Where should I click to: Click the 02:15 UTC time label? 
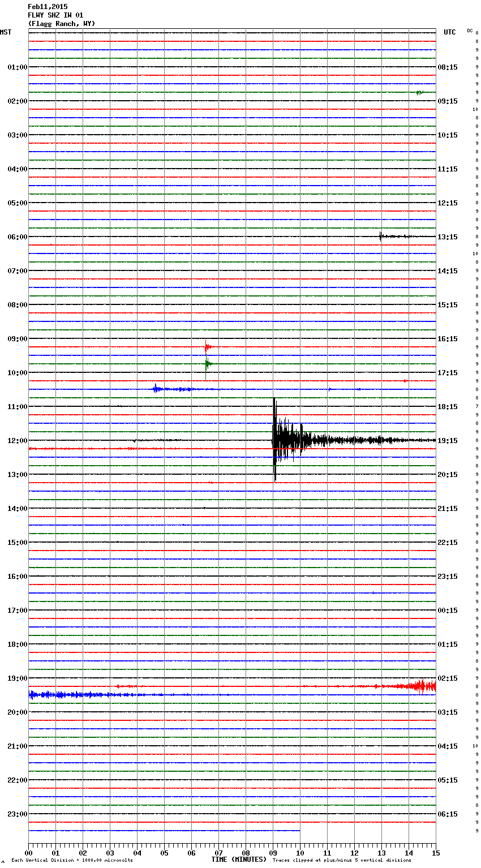coord(448,678)
